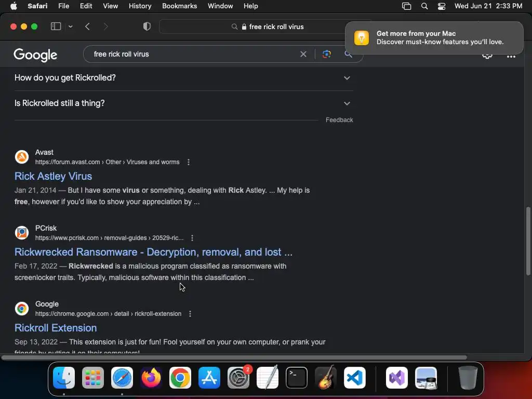The image size is (532, 399).
Task: Click the PCrisk favicon
Action: tap(22, 233)
